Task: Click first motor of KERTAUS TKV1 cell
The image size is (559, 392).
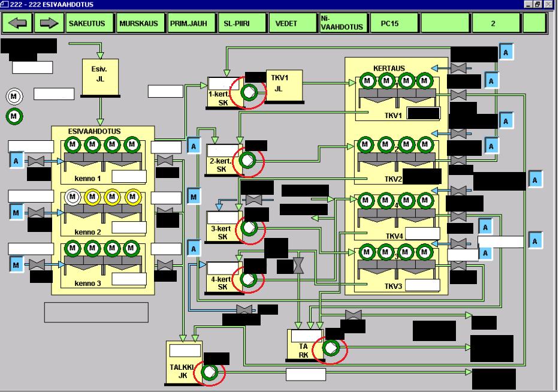Action: [367, 81]
